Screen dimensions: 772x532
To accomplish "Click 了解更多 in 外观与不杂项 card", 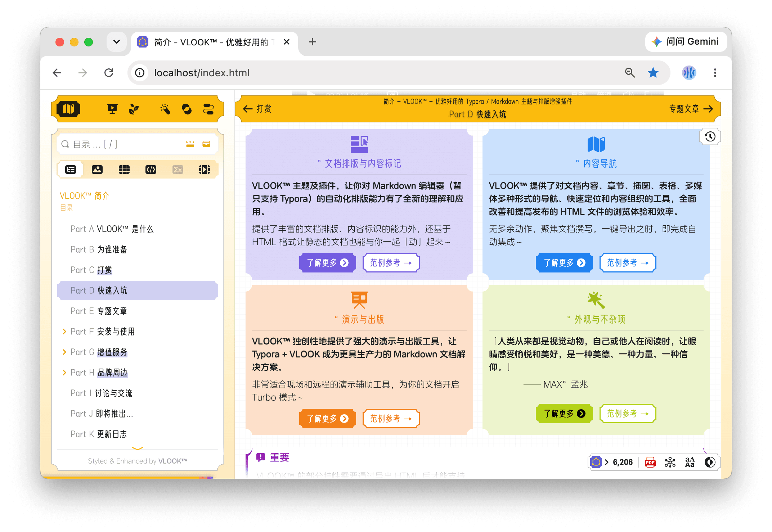I will (564, 414).
